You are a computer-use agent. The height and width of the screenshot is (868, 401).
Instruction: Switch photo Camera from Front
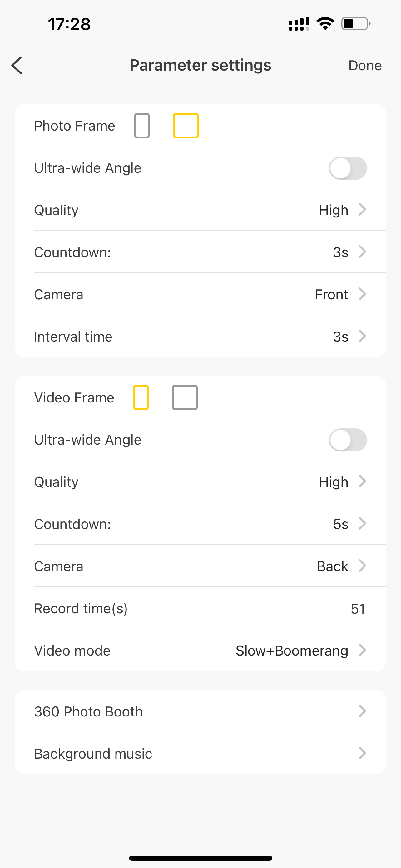[340, 294]
